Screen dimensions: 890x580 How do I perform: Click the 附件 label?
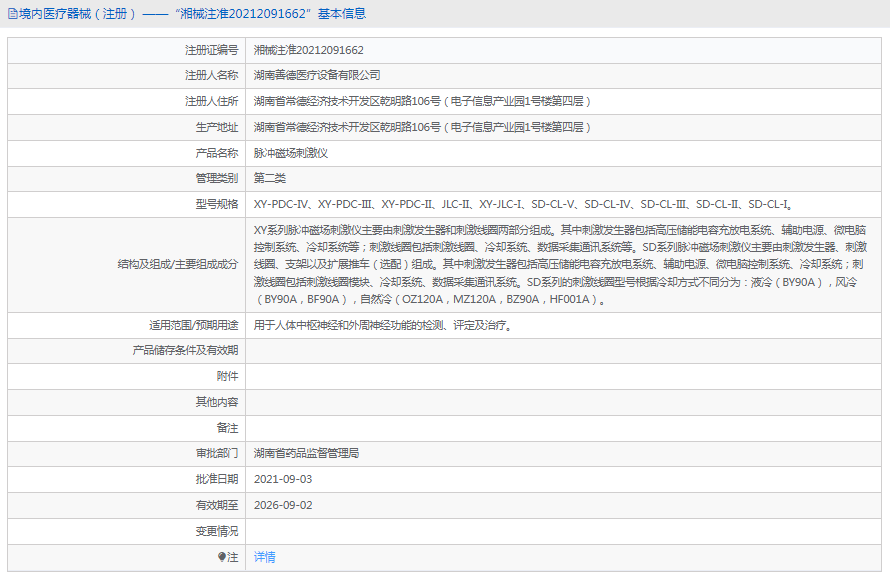[227, 376]
